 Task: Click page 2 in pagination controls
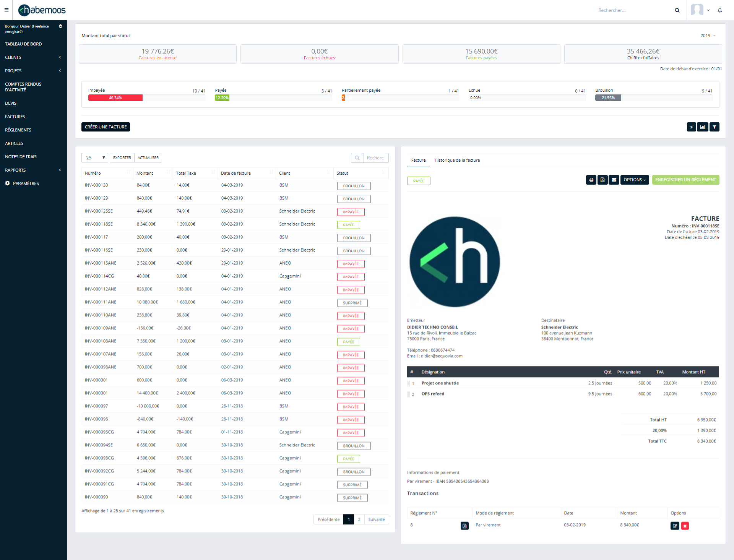359,519
